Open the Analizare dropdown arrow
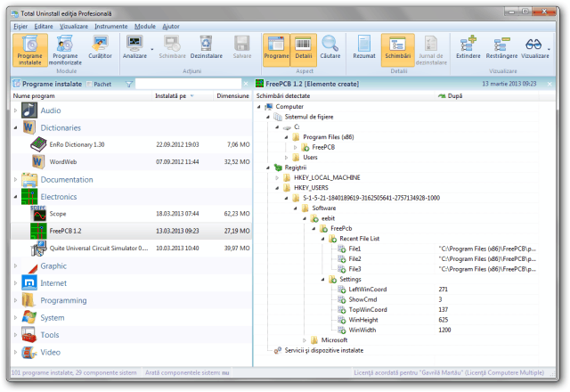 (152, 50)
